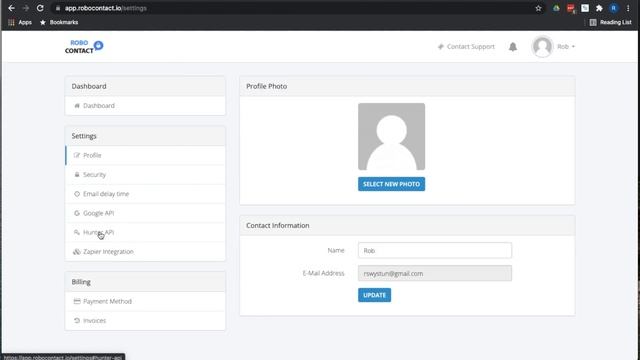
Task: Click the profile photo placeholder
Action: pos(391,136)
